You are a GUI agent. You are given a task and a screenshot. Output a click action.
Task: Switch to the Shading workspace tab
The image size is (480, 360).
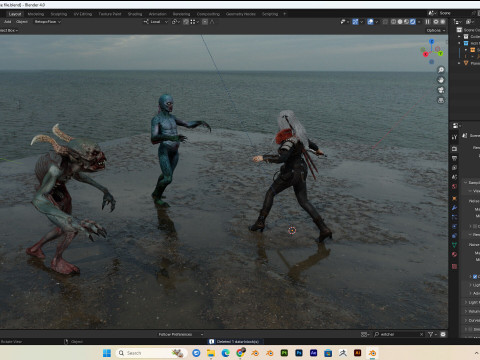[x=135, y=14]
